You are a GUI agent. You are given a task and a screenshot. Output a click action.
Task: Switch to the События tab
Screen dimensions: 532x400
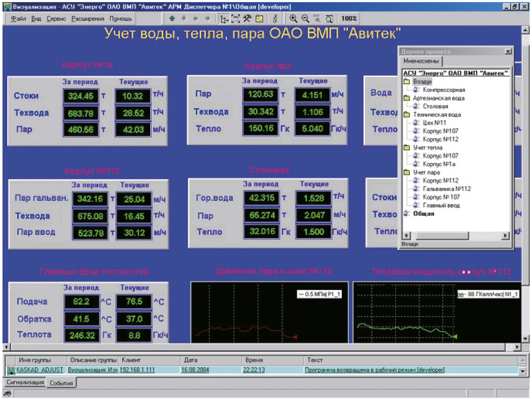tap(61, 383)
